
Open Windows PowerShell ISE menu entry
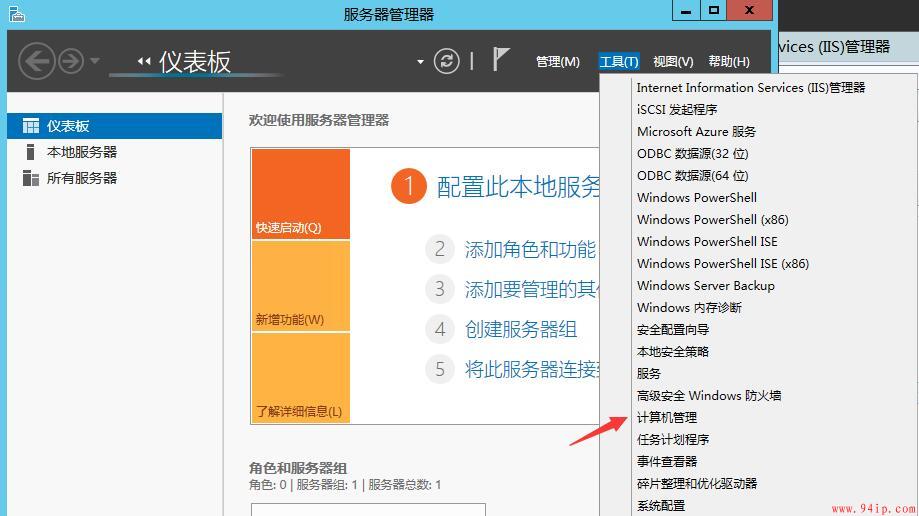[x=707, y=242]
